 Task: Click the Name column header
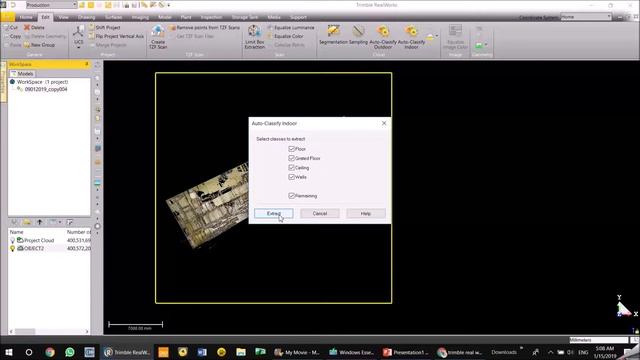pyautogui.click(x=16, y=232)
